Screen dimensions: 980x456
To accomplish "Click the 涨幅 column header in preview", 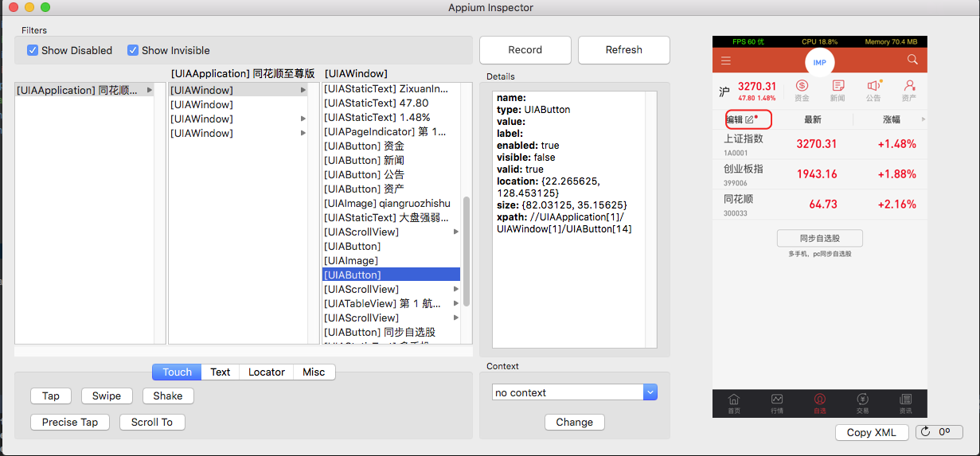I will 892,119.
